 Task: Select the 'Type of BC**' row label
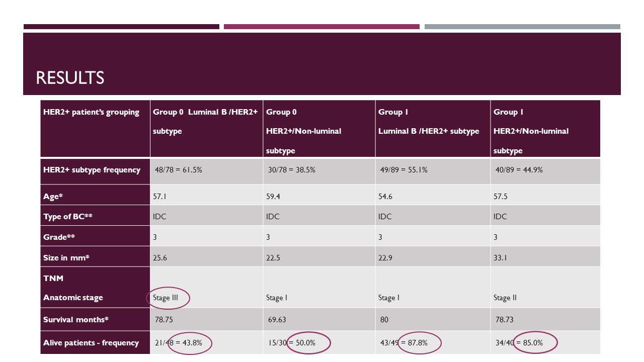coord(95,216)
